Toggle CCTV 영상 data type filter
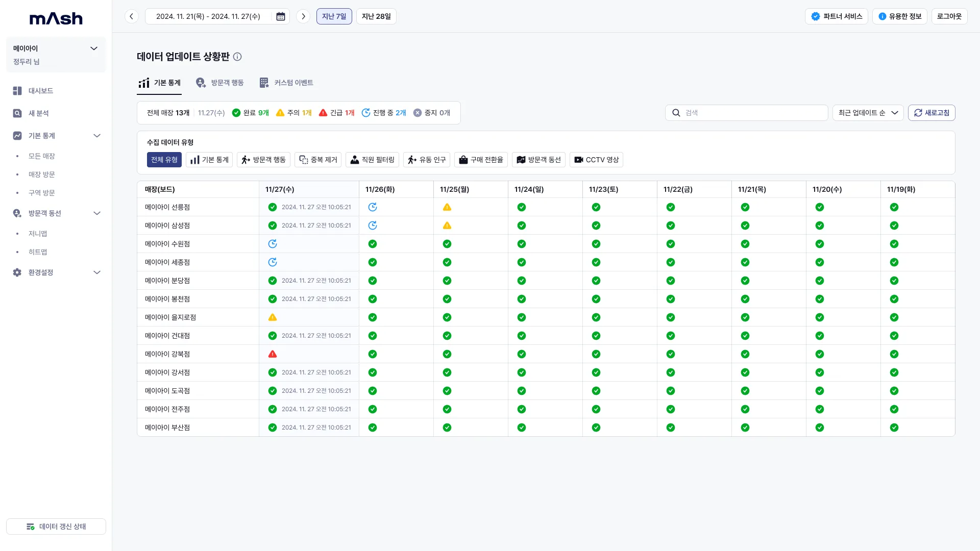This screenshot has width=980, height=551. point(596,160)
